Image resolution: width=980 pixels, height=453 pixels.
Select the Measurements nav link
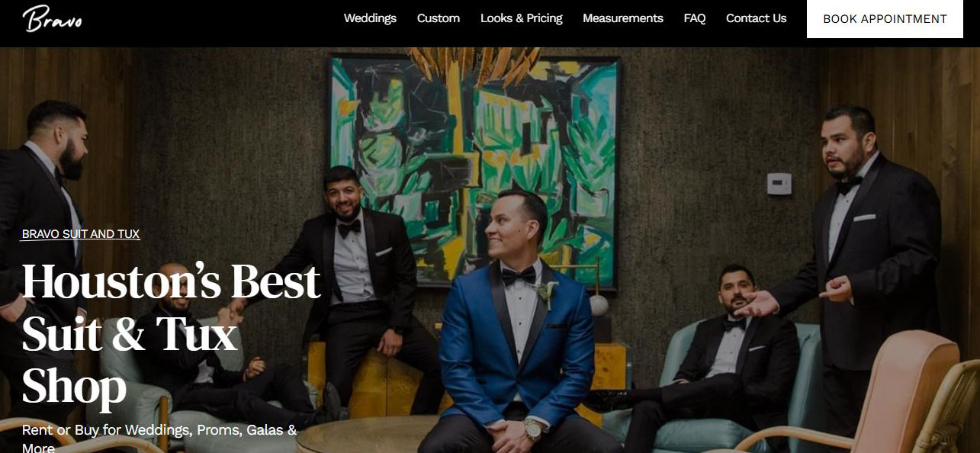tap(623, 18)
